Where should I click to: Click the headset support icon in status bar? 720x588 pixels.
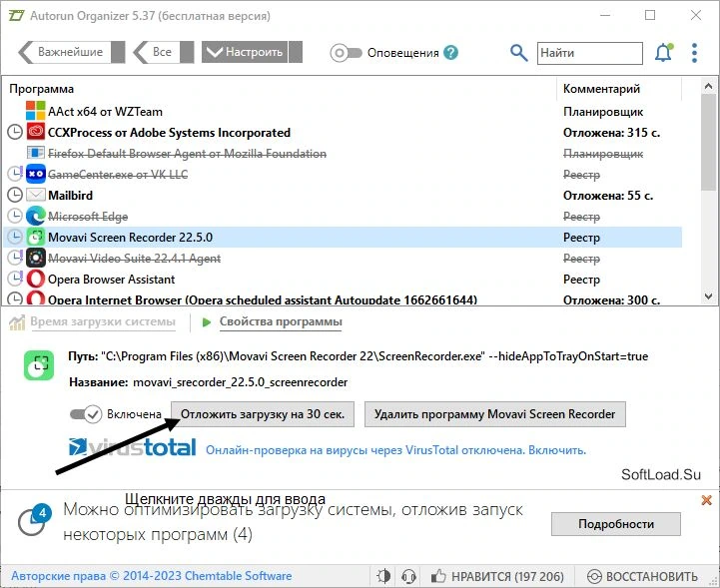[408, 576]
